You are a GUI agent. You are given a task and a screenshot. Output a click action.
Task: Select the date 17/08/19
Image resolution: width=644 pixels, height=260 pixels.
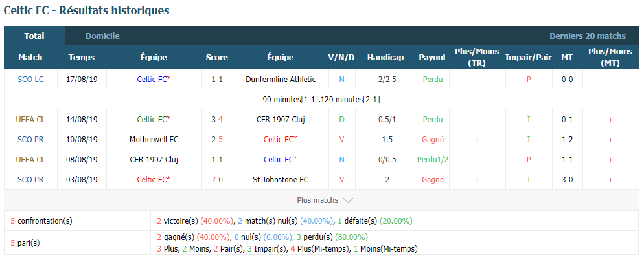pos(82,79)
